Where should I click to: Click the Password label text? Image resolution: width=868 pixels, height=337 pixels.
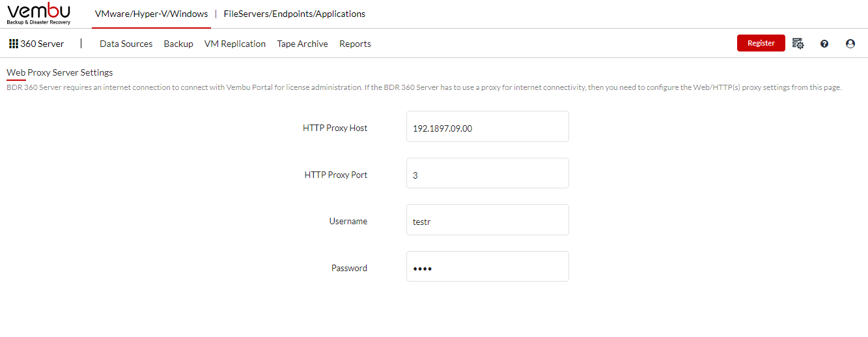349,268
